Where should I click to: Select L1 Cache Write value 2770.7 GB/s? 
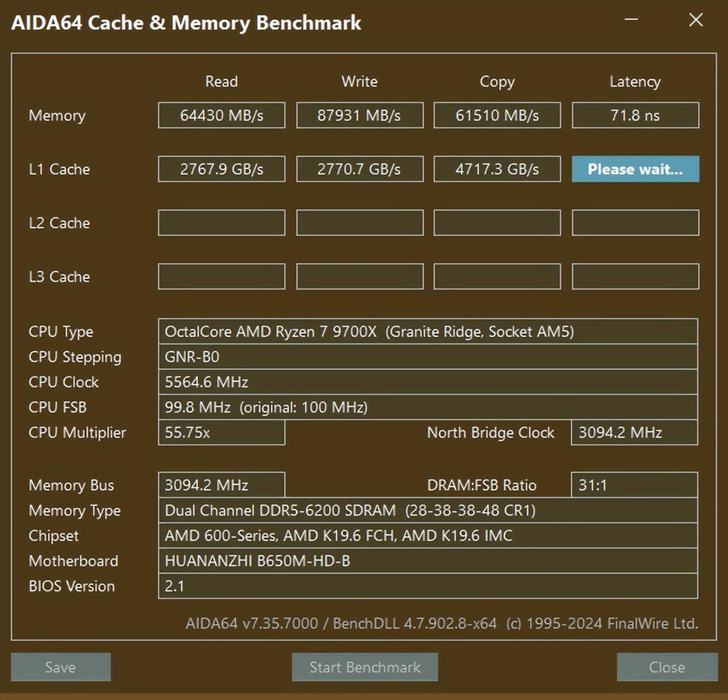coord(360,169)
